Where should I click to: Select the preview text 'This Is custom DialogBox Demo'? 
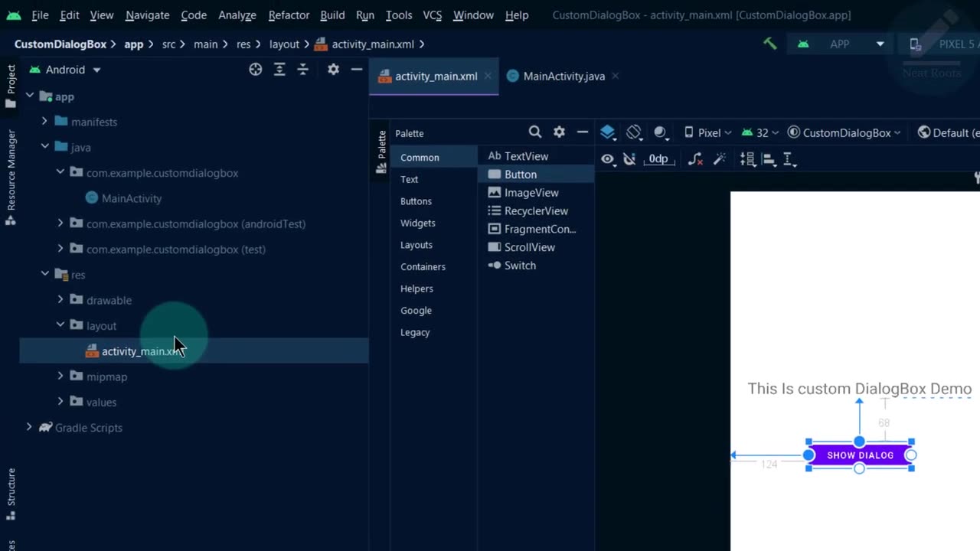click(859, 389)
